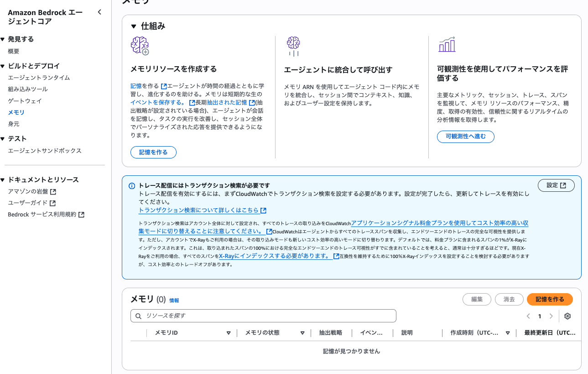Open ゲートウェイ in the sidebar
Image resolution: width=588 pixels, height=374 pixels.
point(25,100)
